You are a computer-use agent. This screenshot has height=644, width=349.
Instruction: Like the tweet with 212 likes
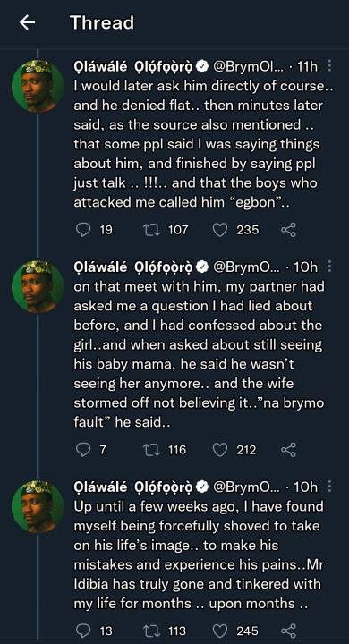[x=220, y=450]
